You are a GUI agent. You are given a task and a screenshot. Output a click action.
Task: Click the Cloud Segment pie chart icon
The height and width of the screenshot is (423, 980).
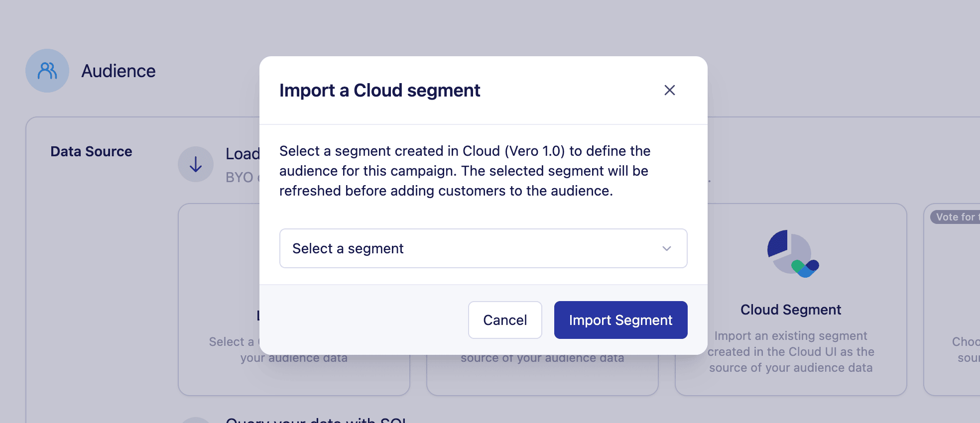click(x=792, y=253)
